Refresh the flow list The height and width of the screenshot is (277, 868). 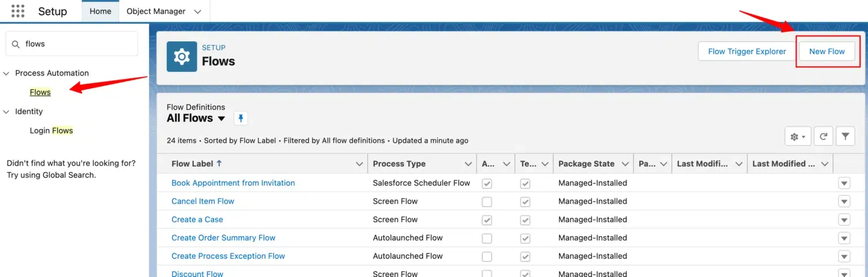(824, 136)
